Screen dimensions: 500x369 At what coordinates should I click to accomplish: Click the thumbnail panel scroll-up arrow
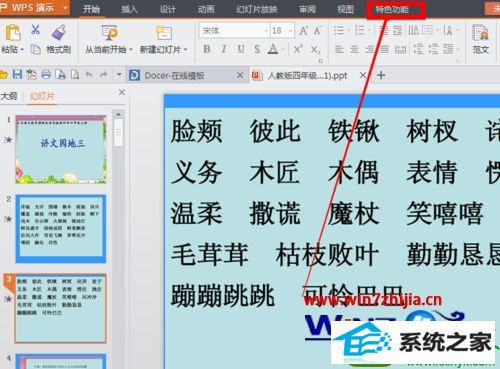click(118, 114)
